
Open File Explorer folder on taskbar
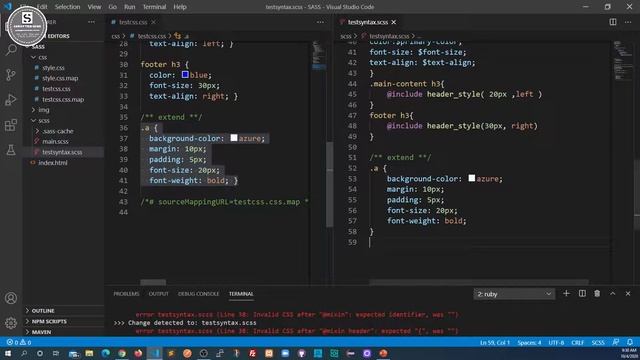[89, 353]
